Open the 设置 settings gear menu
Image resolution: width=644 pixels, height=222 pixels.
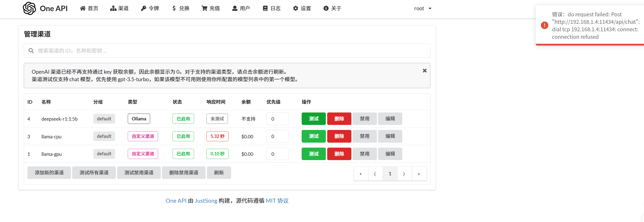[x=302, y=9]
